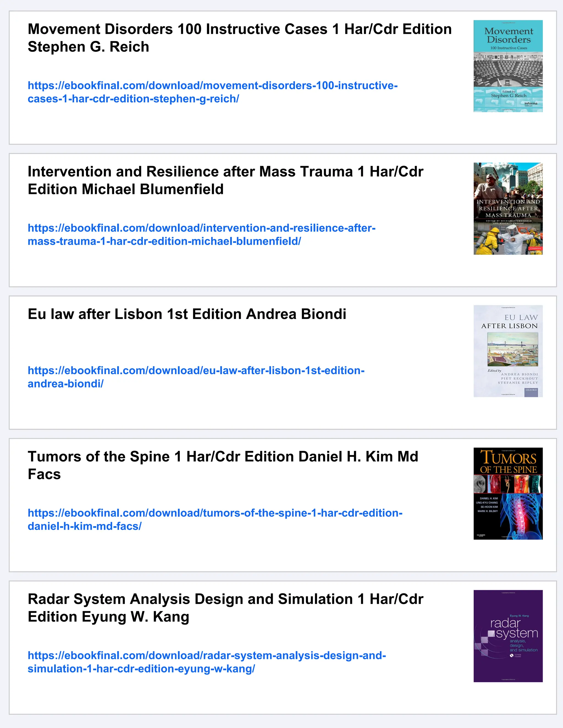Open the Tumors of the Spine download link
This screenshot has width=563, height=728.
coord(215,519)
